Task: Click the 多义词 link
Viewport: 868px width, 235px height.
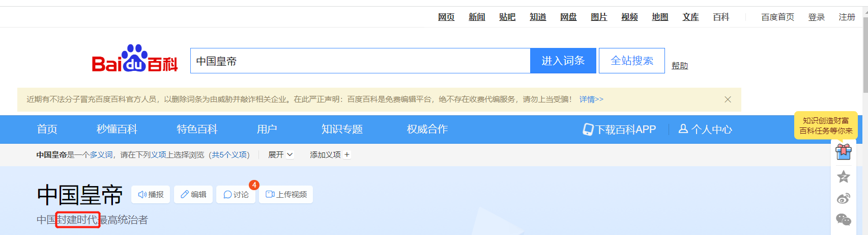Action: tap(101, 154)
